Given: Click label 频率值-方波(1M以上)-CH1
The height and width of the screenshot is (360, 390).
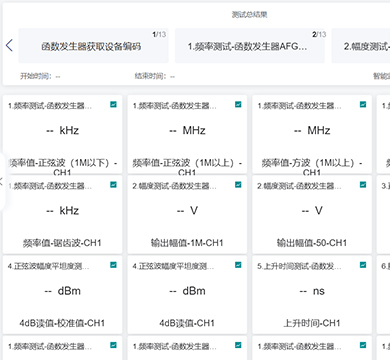Looking at the screenshot, I should tap(312, 167).
